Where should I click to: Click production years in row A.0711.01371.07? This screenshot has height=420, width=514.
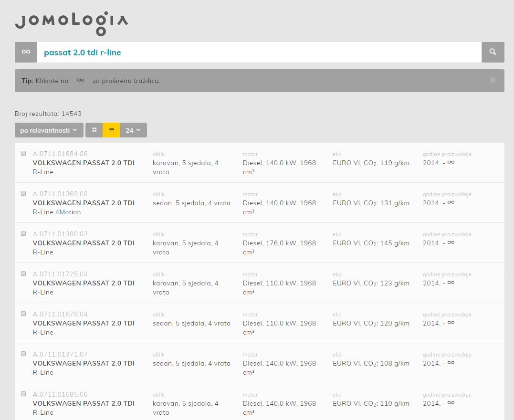pos(439,363)
